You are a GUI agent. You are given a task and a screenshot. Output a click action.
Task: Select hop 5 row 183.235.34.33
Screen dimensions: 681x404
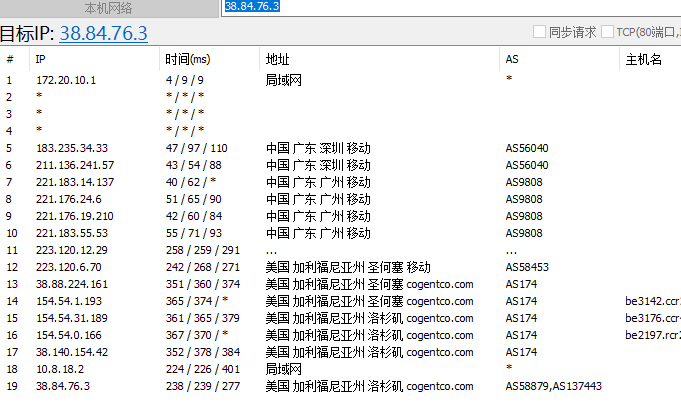click(71, 148)
